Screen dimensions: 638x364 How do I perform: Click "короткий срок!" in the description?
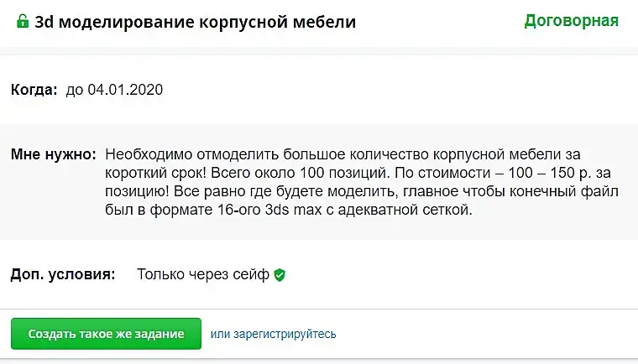coord(149,174)
